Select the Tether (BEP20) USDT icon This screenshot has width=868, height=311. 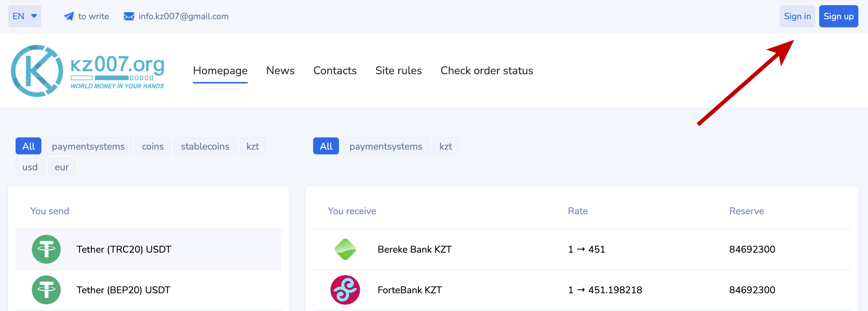pyautogui.click(x=46, y=290)
